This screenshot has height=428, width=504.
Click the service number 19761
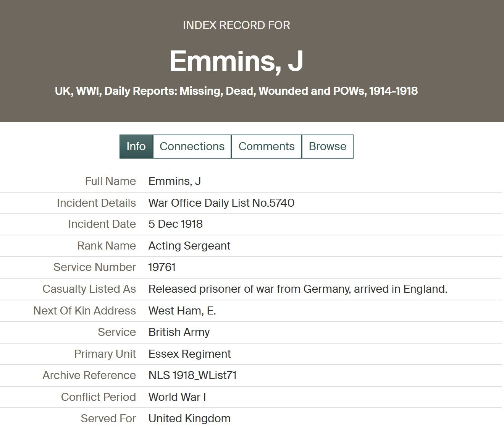click(162, 267)
